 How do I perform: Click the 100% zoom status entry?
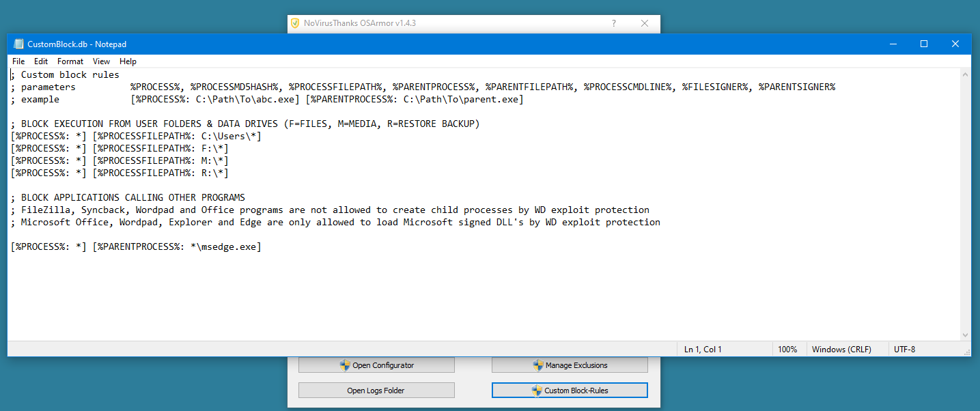(x=787, y=349)
